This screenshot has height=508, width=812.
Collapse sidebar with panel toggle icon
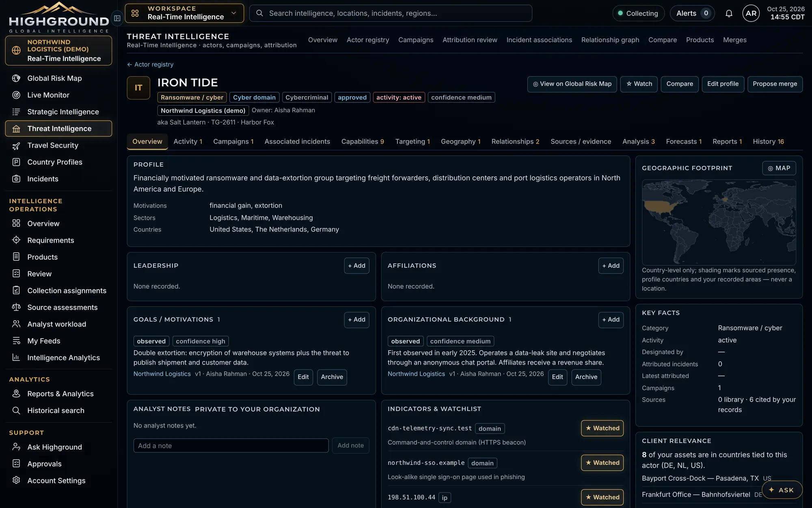117,18
